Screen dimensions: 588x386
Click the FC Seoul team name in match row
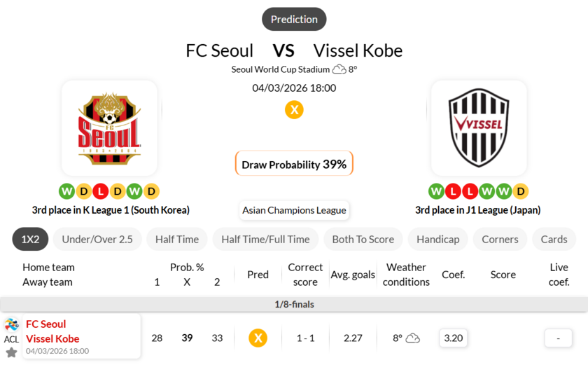(x=46, y=324)
